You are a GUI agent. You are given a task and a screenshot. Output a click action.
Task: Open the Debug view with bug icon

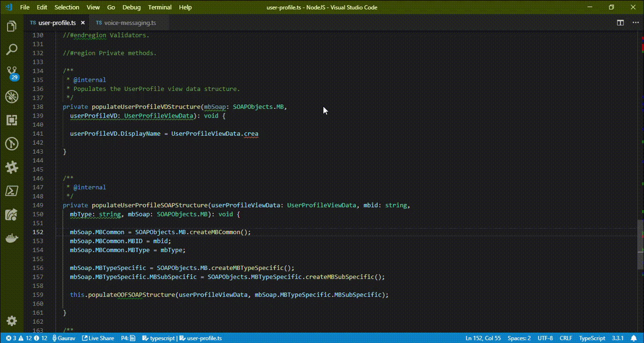click(x=12, y=97)
